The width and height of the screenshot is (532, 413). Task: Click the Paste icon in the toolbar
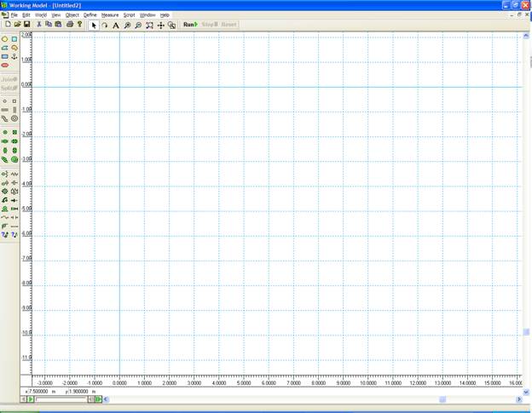[58, 25]
